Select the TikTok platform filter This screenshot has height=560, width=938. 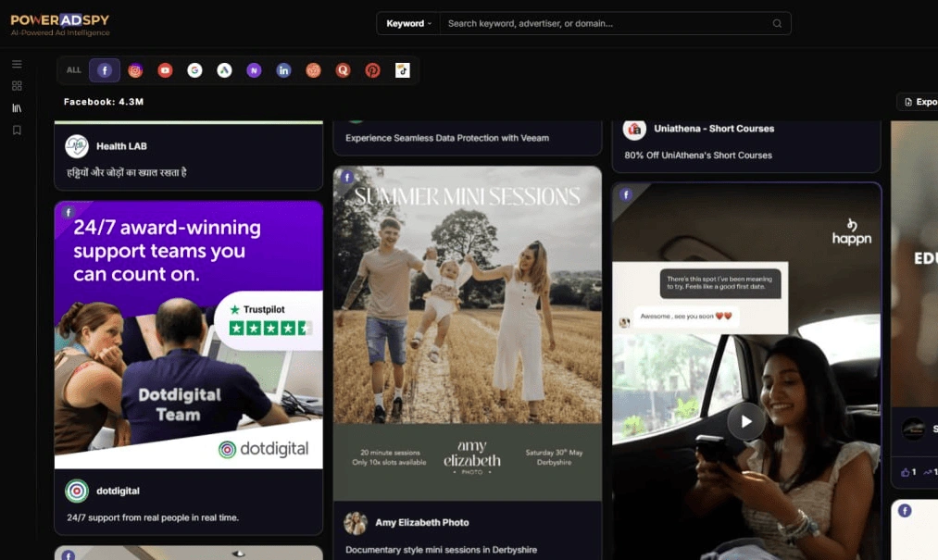403,70
